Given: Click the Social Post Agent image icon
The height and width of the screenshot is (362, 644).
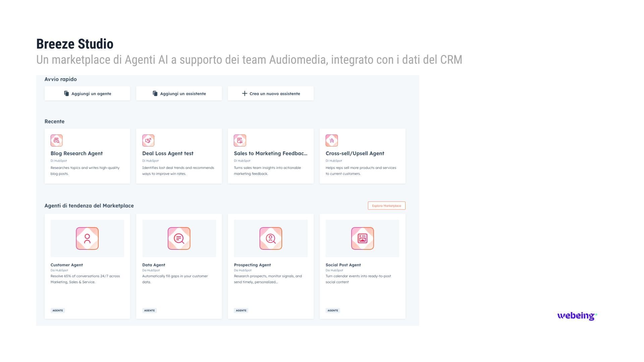Looking at the screenshot, I should point(362,238).
